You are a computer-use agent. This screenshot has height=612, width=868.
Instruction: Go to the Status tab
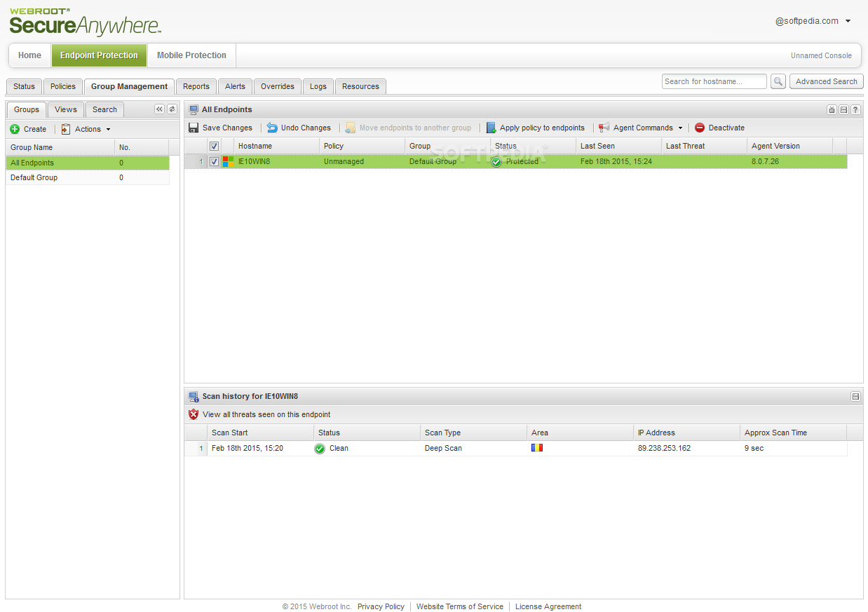[24, 86]
